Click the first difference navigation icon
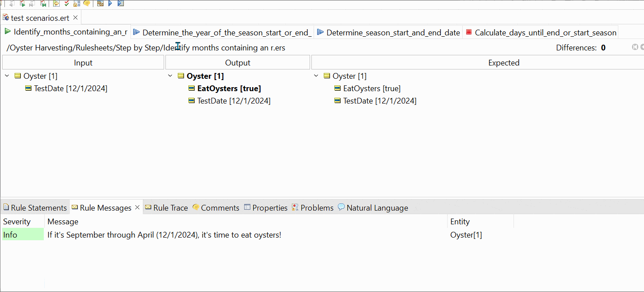644x292 pixels. (635, 47)
